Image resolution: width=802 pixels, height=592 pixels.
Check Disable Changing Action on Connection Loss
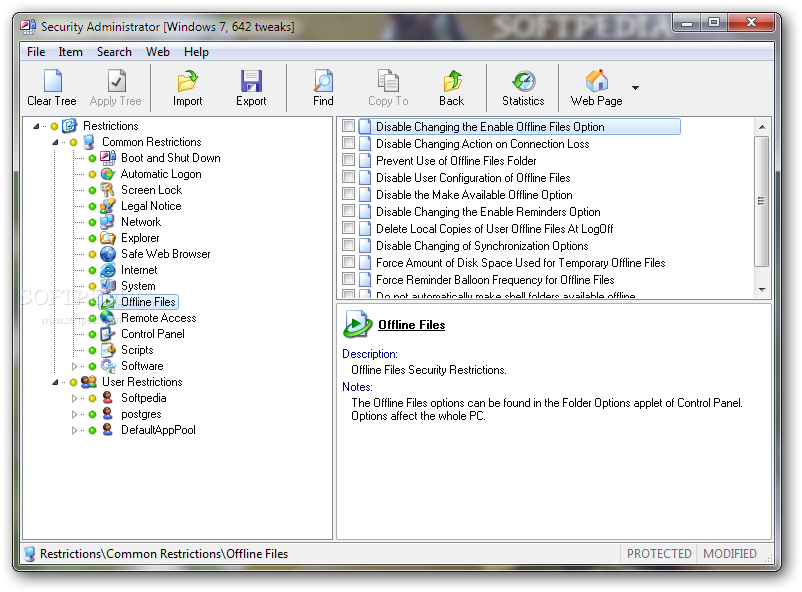[x=349, y=143]
